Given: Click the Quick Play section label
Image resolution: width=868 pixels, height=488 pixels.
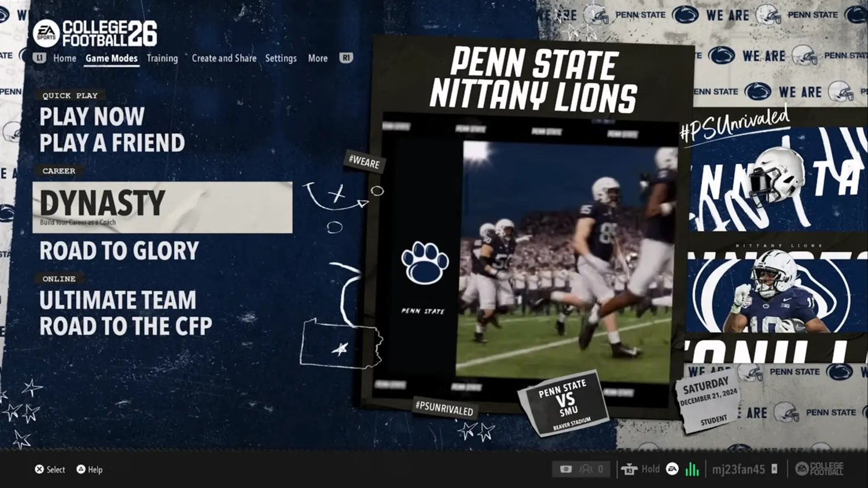Looking at the screenshot, I should [x=70, y=95].
